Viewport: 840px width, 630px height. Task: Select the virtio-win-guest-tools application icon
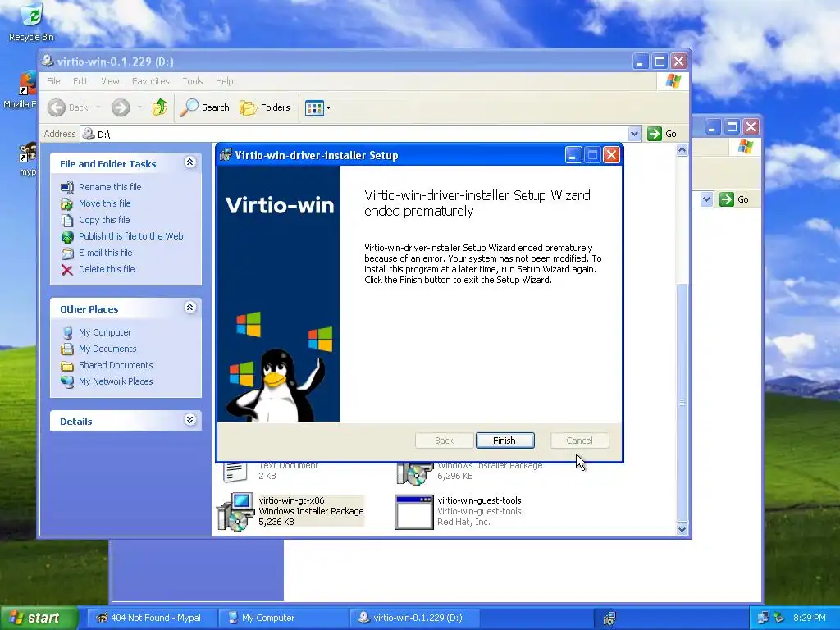(x=414, y=512)
